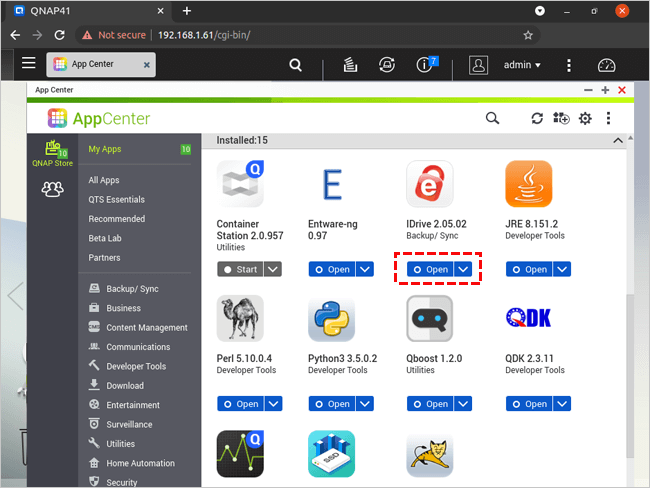Expand Python3 Open dropdown arrow
The width and height of the screenshot is (650, 488).
tap(365, 403)
